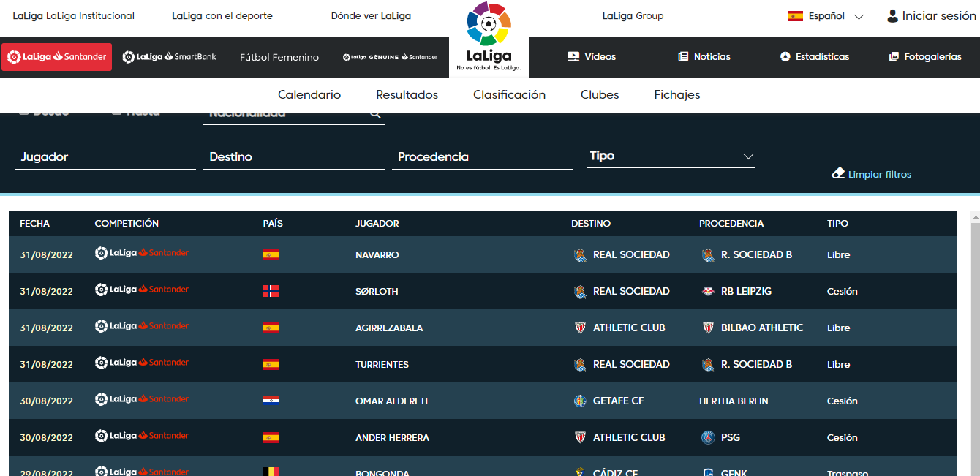Click the Procedencia filter input field
The height and width of the screenshot is (476, 980).
(483, 156)
